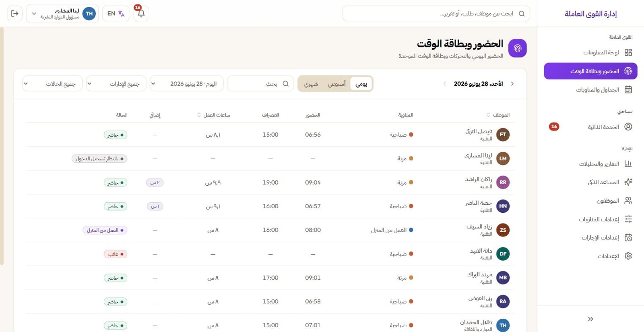This screenshot has width=644, height=332.
Task: Click the ZS avatar for زياد السيف
Action: 503,230
